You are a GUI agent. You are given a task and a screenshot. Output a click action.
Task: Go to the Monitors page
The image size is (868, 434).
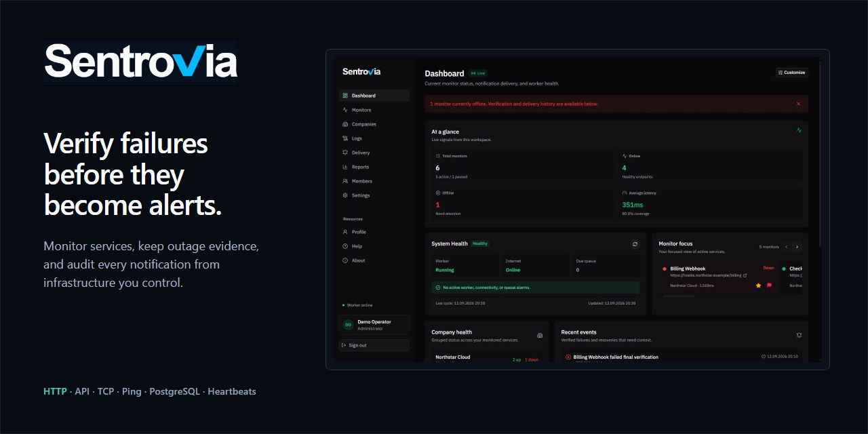pos(374,110)
